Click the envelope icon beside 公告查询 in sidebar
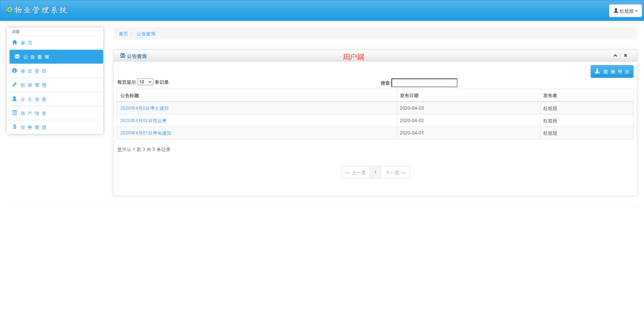Screen dimensions: 644x325 point(17,56)
